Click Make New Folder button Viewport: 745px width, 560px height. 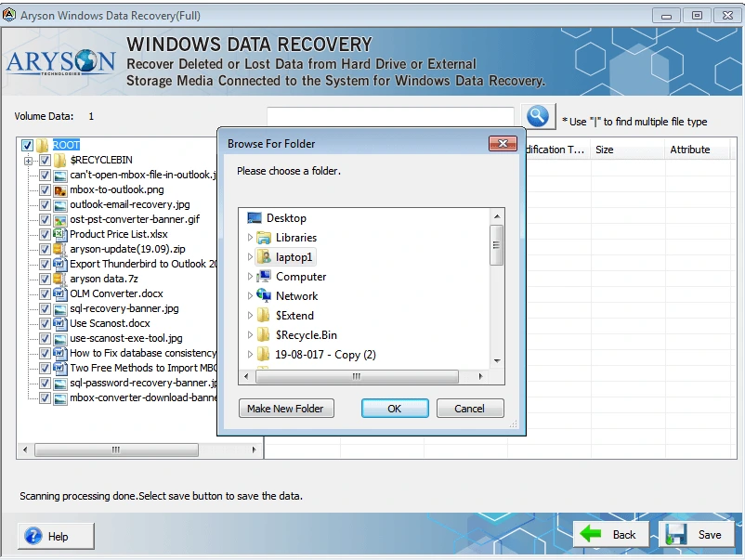tap(286, 409)
